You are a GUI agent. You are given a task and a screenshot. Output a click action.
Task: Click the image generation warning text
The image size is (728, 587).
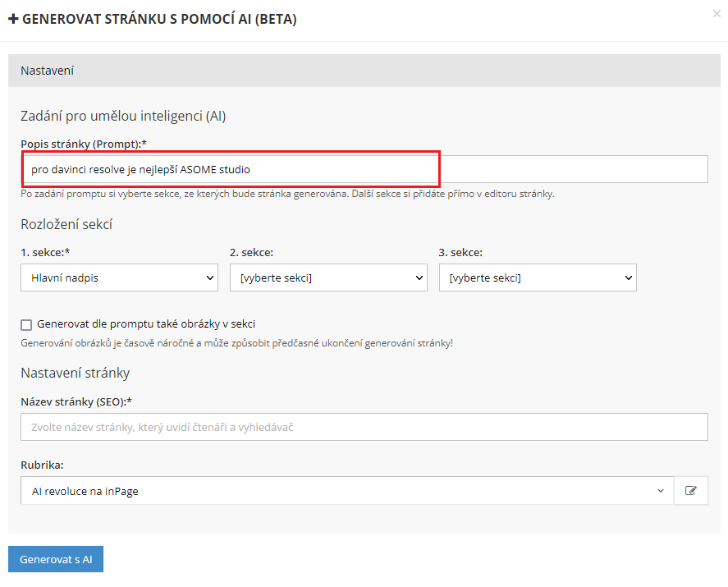[236, 342]
